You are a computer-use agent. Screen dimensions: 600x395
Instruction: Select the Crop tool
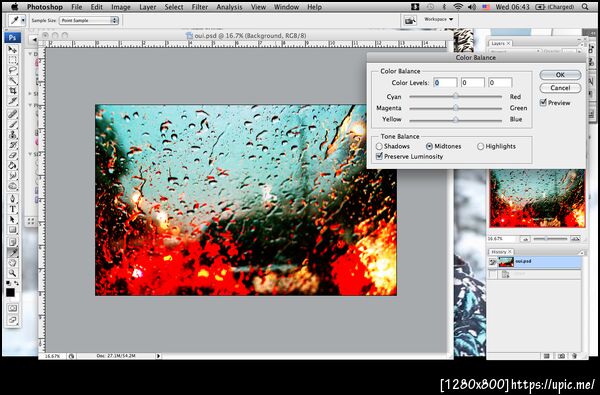pos(13,90)
